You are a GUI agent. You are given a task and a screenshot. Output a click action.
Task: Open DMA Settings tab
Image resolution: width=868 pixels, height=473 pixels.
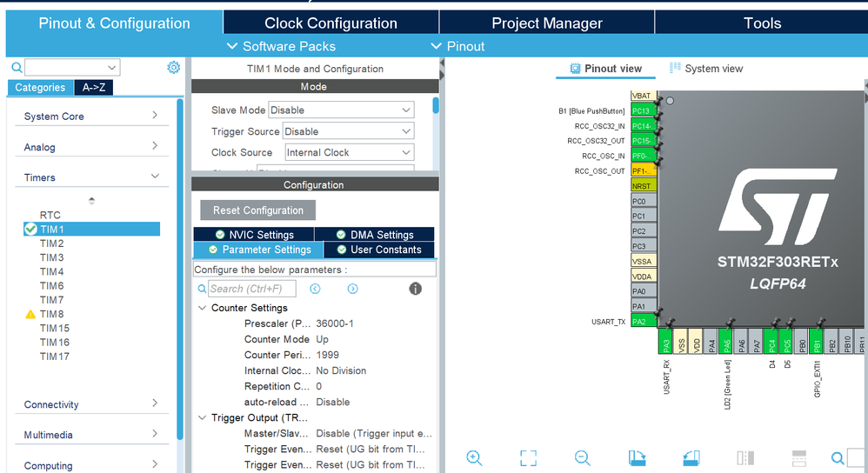point(375,235)
